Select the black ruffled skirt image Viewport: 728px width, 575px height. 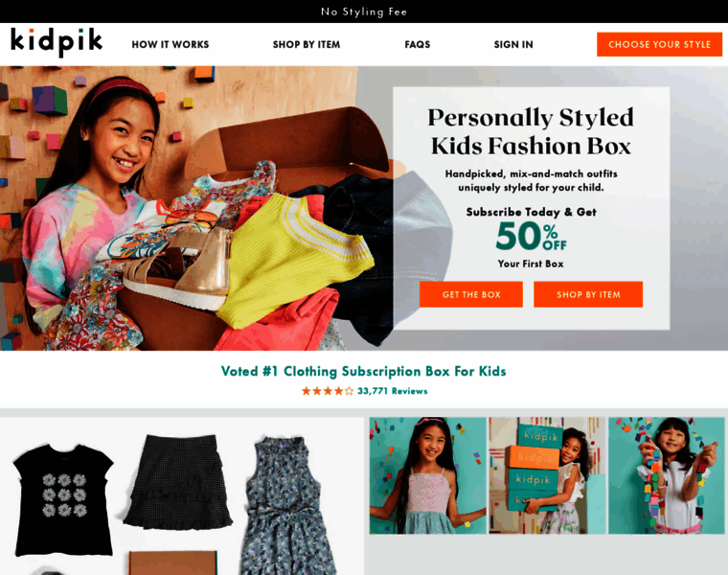tap(178, 482)
